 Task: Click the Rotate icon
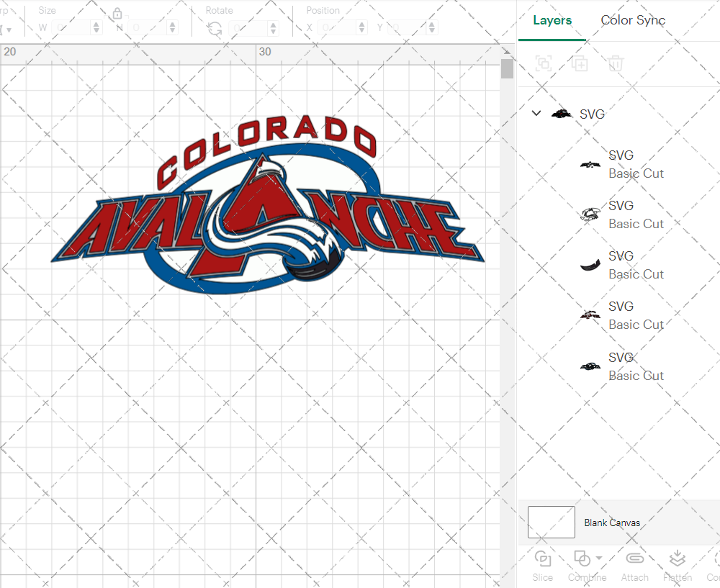coord(215,29)
